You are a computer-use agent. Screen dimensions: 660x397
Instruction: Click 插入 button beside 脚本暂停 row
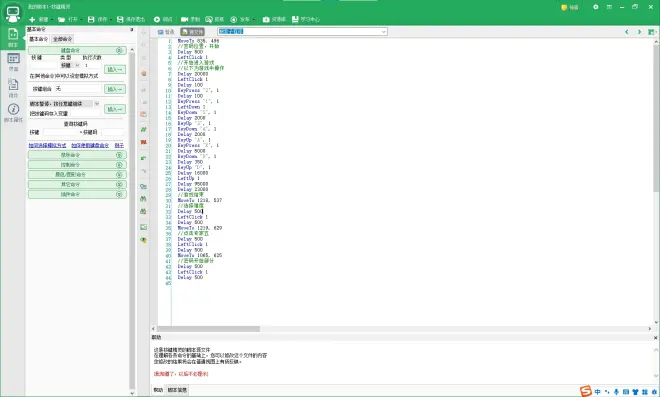coord(115,109)
